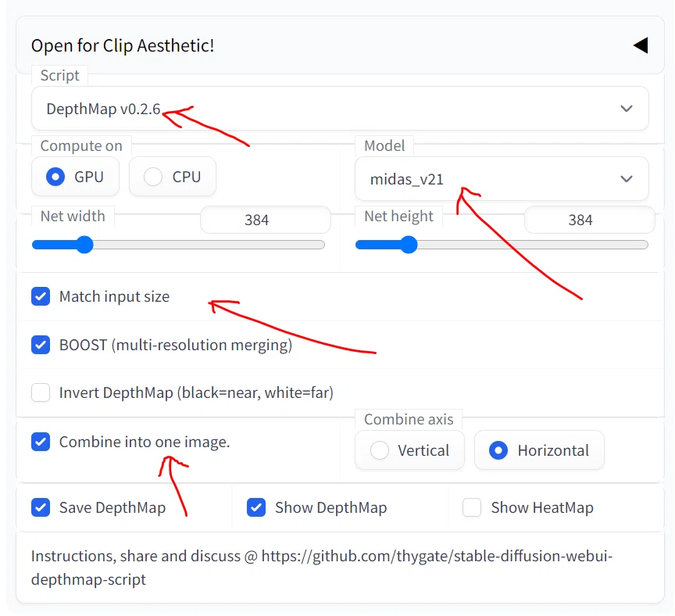This screenshot has width=675, height=616.
Task: Uncheck Match input size checkbox
Action: (41, 296)
